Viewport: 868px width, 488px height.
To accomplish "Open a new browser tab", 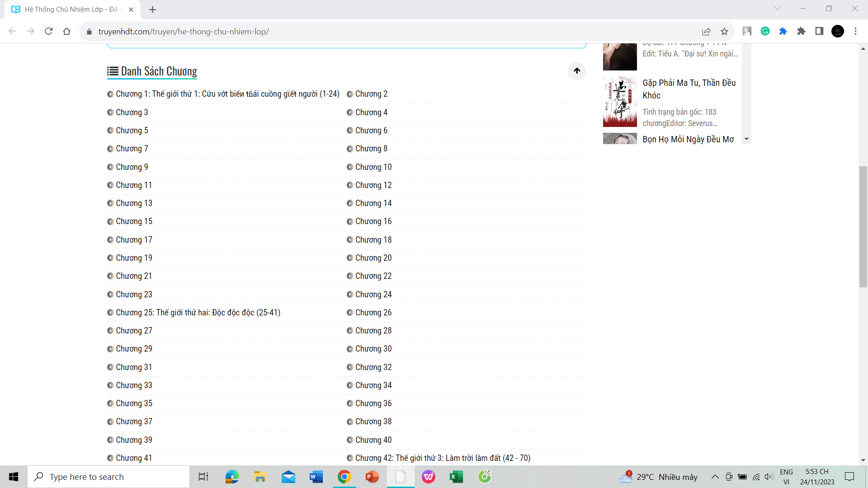I will point(152,9).
